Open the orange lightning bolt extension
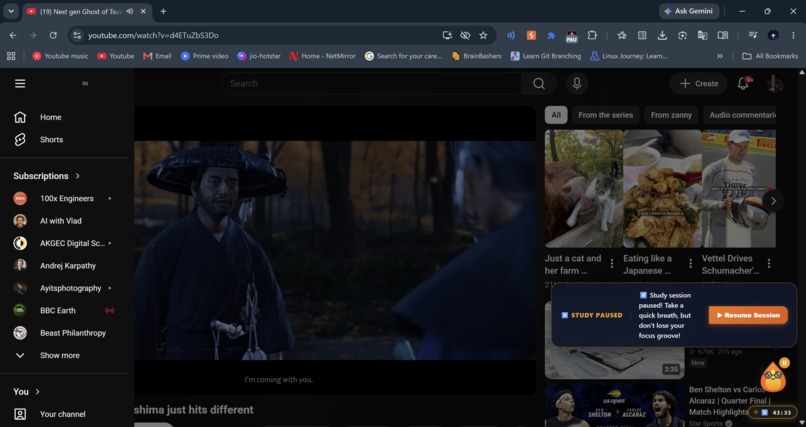Screen dimensions: 806x427 pyautogui.click(x=532, y=35)
